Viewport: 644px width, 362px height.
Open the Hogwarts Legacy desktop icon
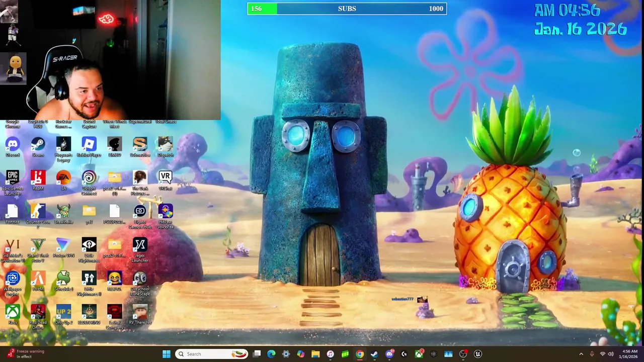click(63, 150)
